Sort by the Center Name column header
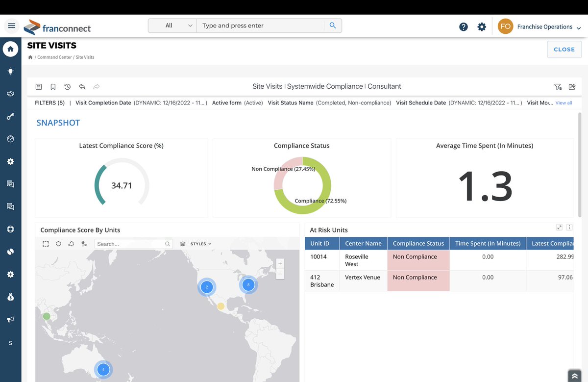 363,243
